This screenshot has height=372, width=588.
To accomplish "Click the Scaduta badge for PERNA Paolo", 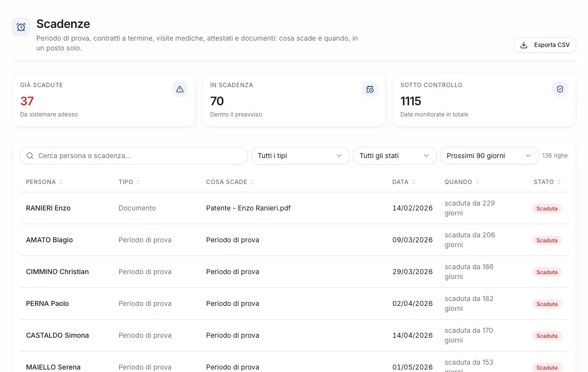I will 547,304.
